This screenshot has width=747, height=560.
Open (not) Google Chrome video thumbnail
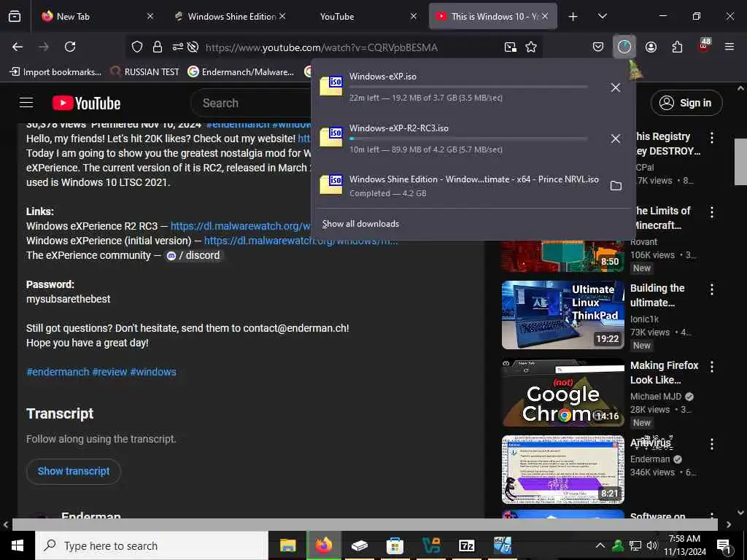[x=562, y=392]
